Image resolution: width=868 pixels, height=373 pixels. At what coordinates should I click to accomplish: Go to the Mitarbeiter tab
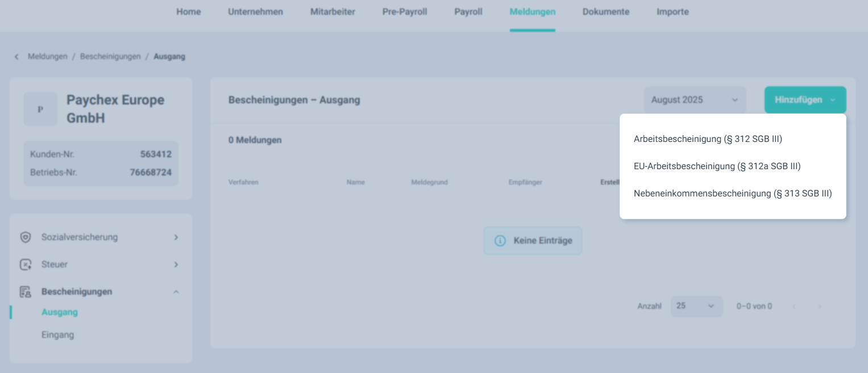click(x=333, y=12)
